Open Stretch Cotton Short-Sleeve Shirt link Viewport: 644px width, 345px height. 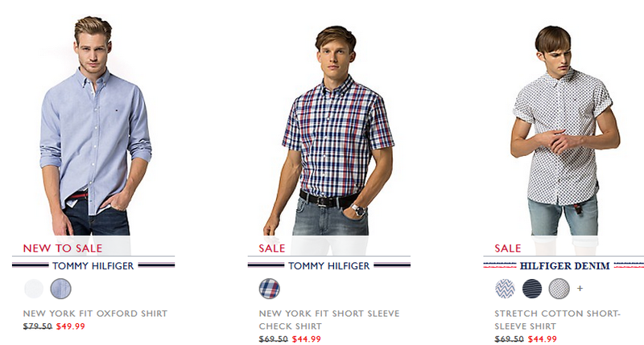557,320
